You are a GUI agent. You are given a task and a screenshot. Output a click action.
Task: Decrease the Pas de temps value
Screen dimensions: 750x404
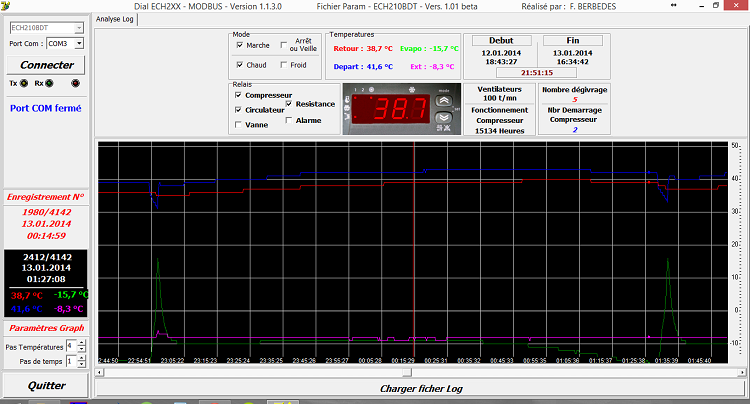[83, 364]
